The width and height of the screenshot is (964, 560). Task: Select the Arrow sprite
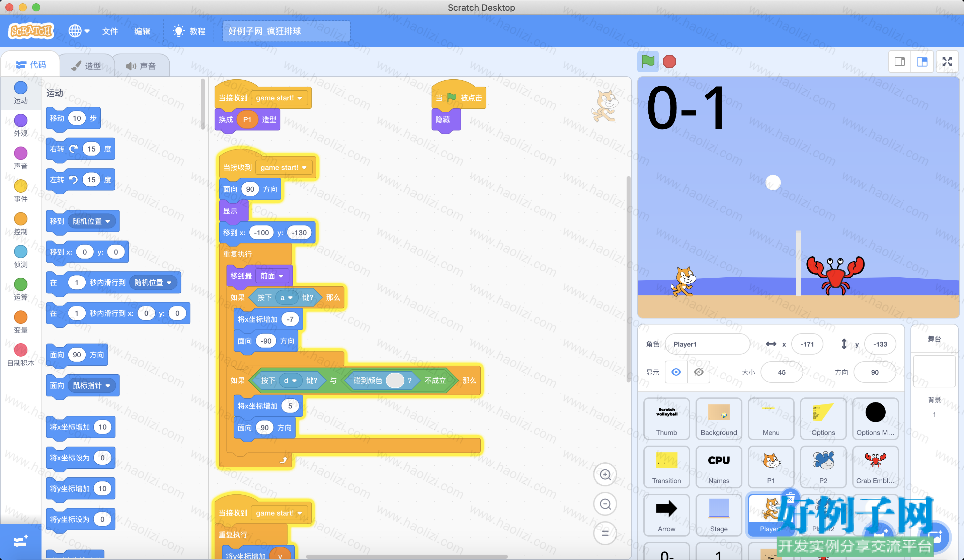click(666, 515)
